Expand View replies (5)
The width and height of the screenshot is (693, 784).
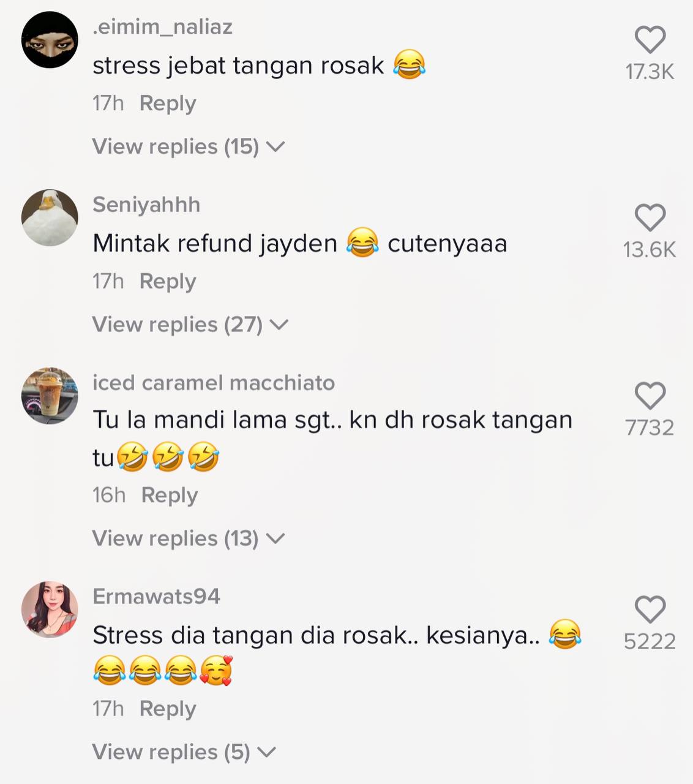[184, 752]
